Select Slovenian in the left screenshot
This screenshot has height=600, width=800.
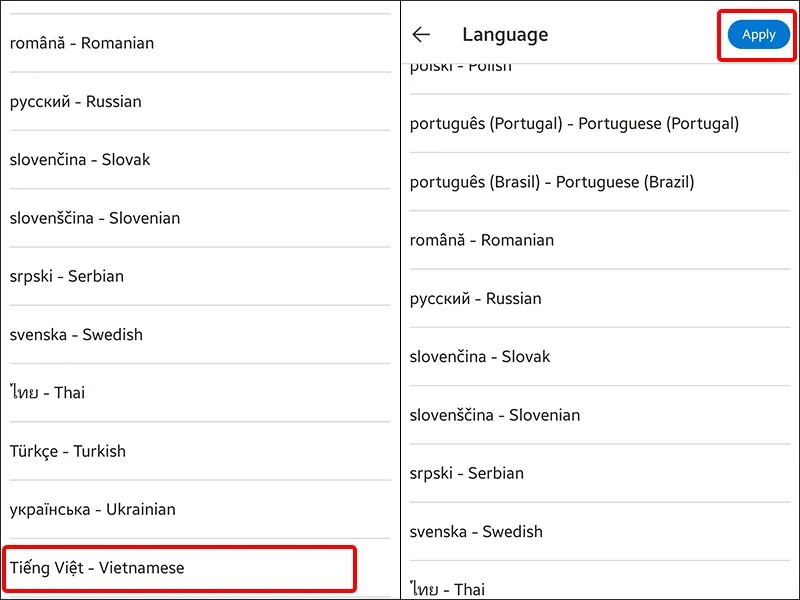pyautogui.click(x=95, y=218)
